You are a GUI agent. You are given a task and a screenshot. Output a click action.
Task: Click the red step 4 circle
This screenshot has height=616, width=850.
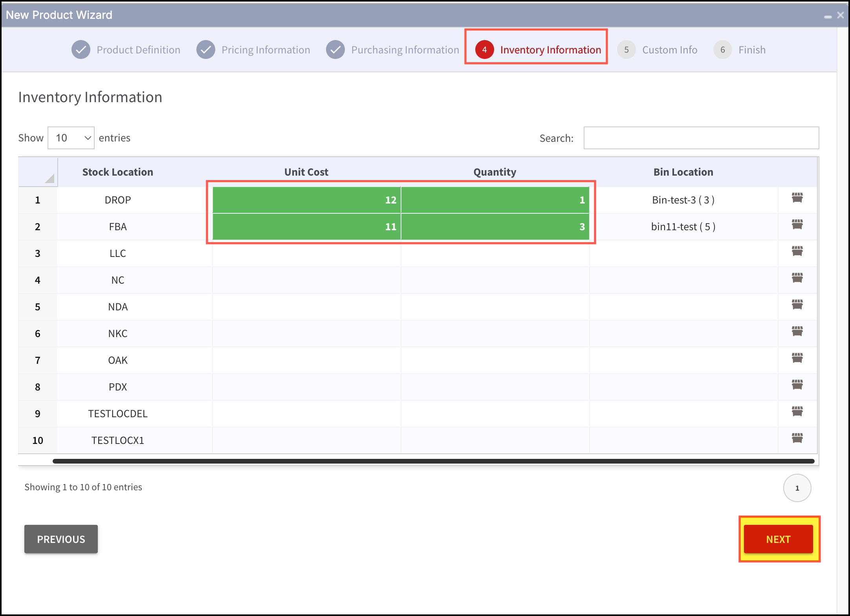click(x=484, y=50)
